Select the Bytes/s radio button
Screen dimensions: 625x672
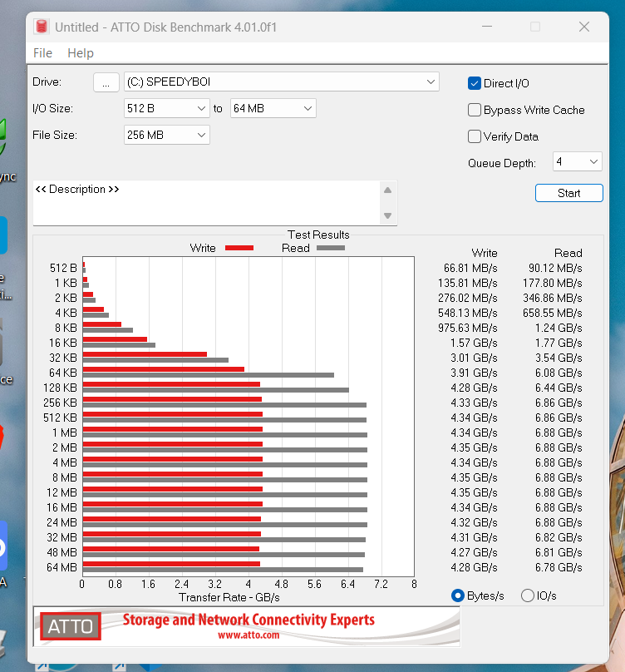457,595
